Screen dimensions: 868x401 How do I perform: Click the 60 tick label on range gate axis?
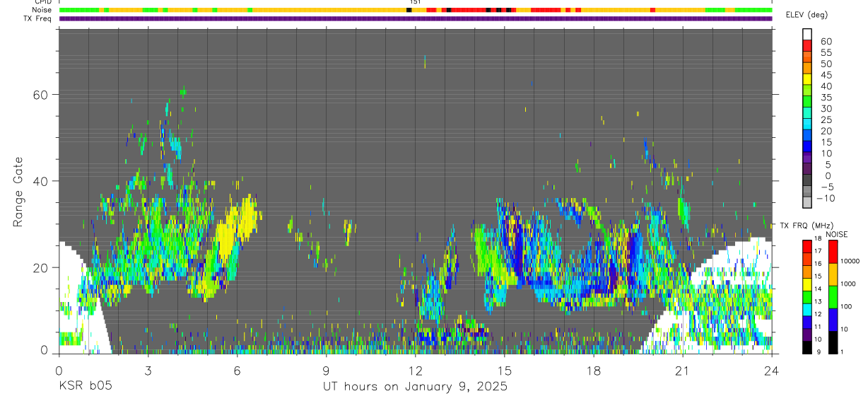click(42, 94)
